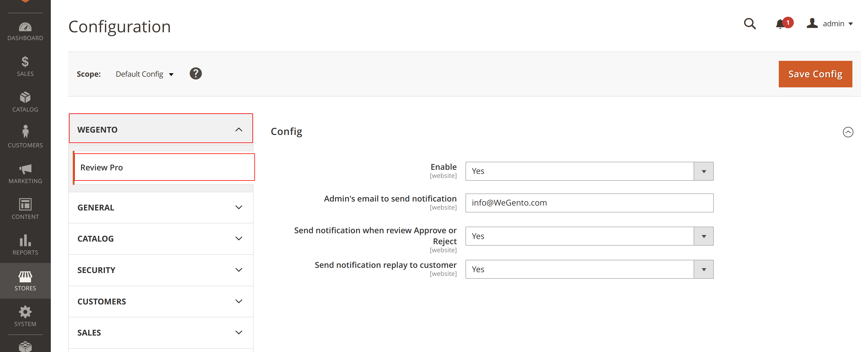Open the Marketing megaphone icon menu

tap(25, 173)
